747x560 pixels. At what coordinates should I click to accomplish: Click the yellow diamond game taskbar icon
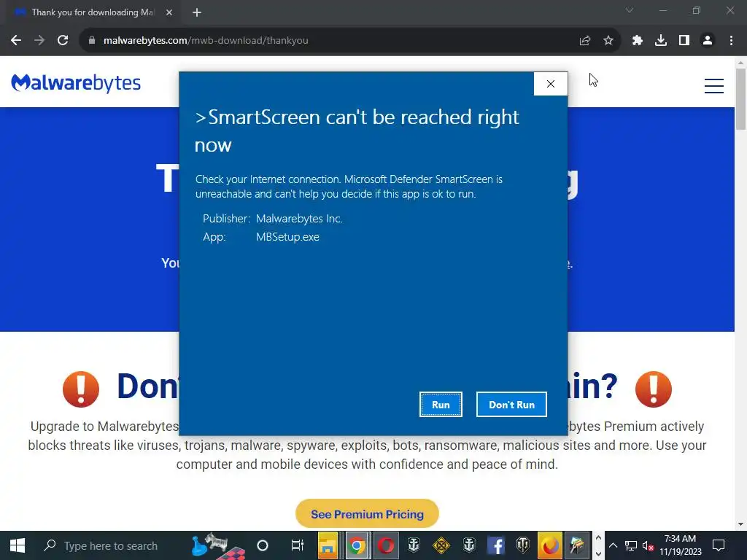coord(441,545)
